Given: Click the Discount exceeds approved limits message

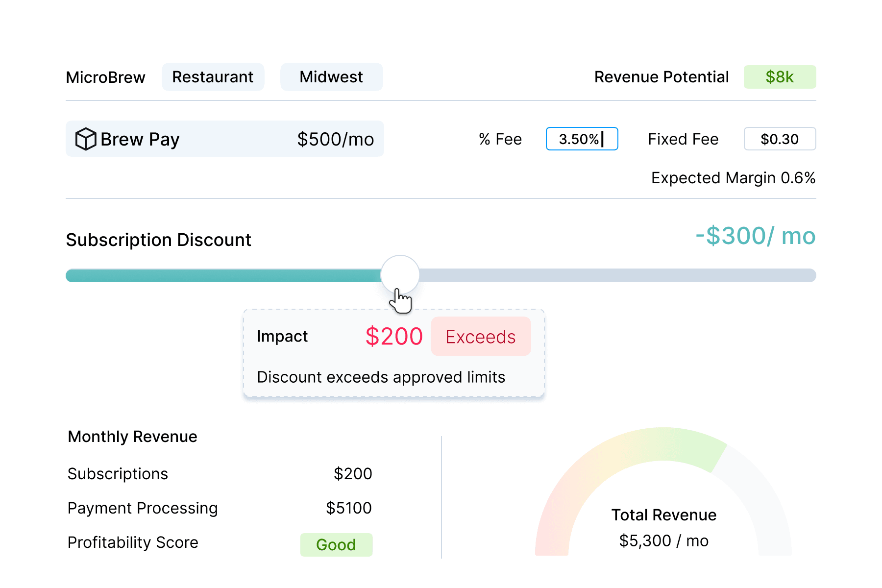Looking at the screenshot, I should click(x=381, y=377).
